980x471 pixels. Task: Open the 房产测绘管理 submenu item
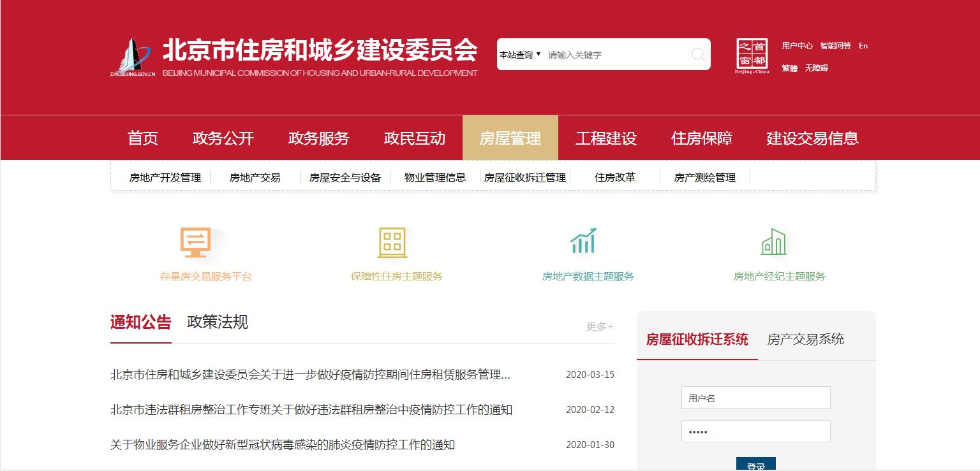705,178
